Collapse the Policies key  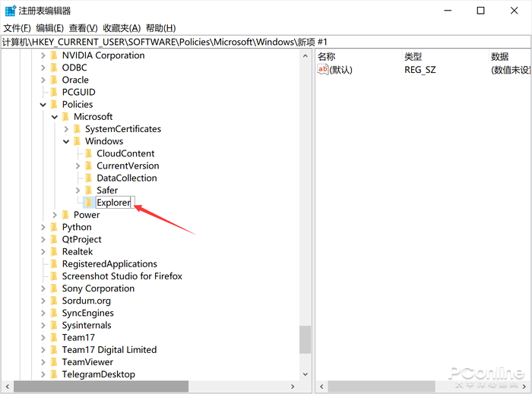click(43, 105)
